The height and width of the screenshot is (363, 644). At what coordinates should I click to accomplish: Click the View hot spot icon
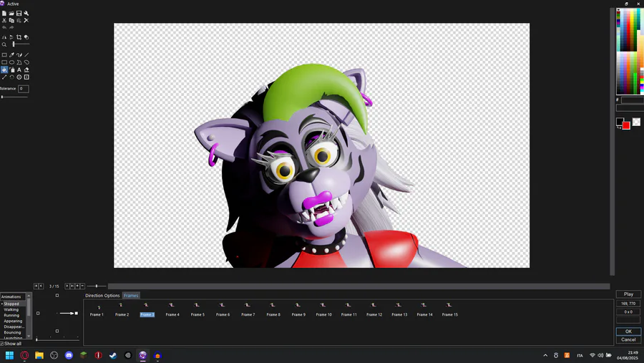pyautogui.click(x=19, y=77)
